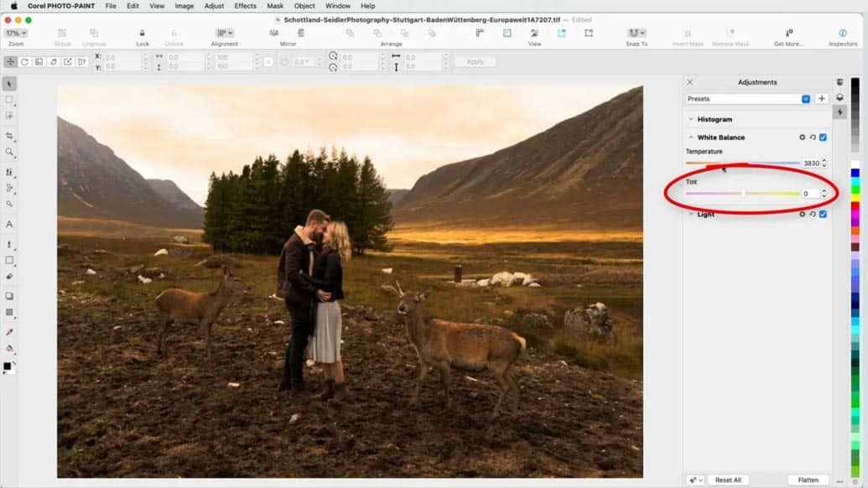
Task: Open the Inspectors panel icon
Action: [x=843, y=34]
